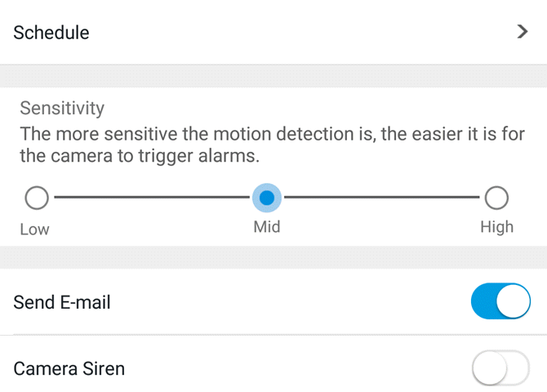Click empty middle area of the Schedule row
The image size is (547, 392).
coord(286,33)
